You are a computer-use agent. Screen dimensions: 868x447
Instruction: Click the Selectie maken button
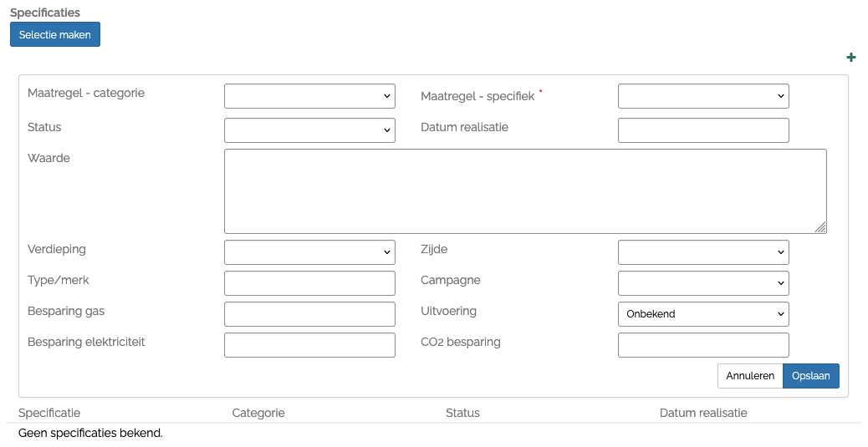tap(55, 35)
